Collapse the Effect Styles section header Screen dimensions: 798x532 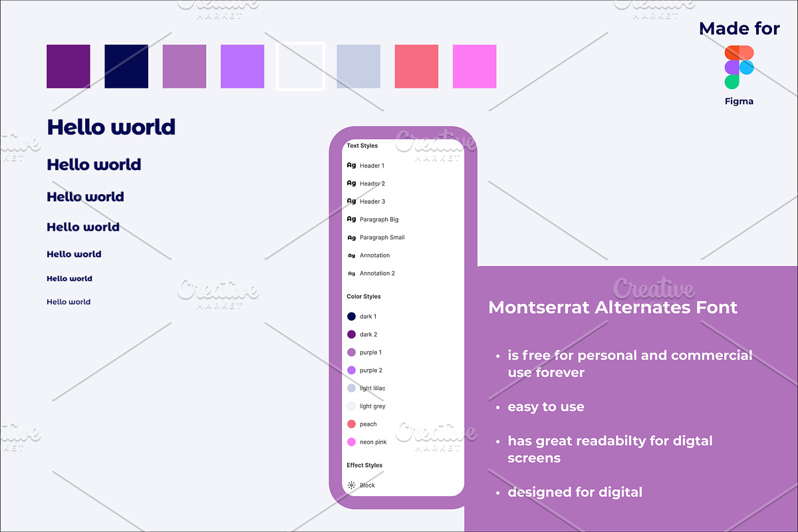(x=364, y=465)
